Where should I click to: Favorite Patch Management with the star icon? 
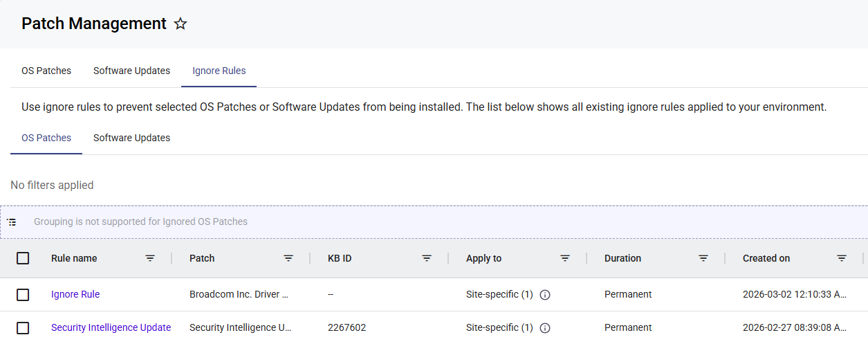pos(181,24)
